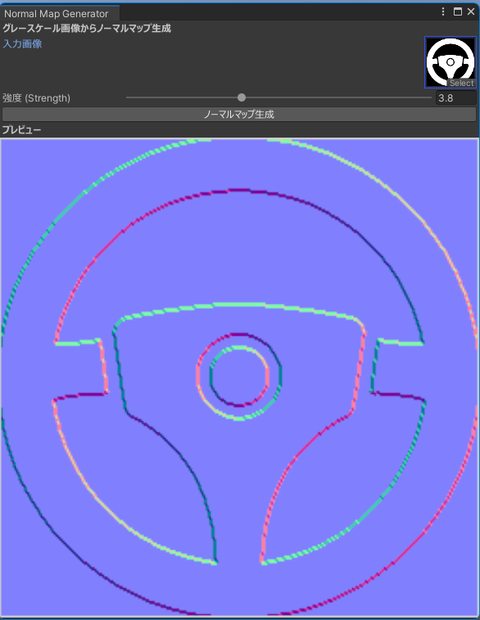Switch to the Normal Map Generator tab
480x620 pixels.
pos(56,14)
